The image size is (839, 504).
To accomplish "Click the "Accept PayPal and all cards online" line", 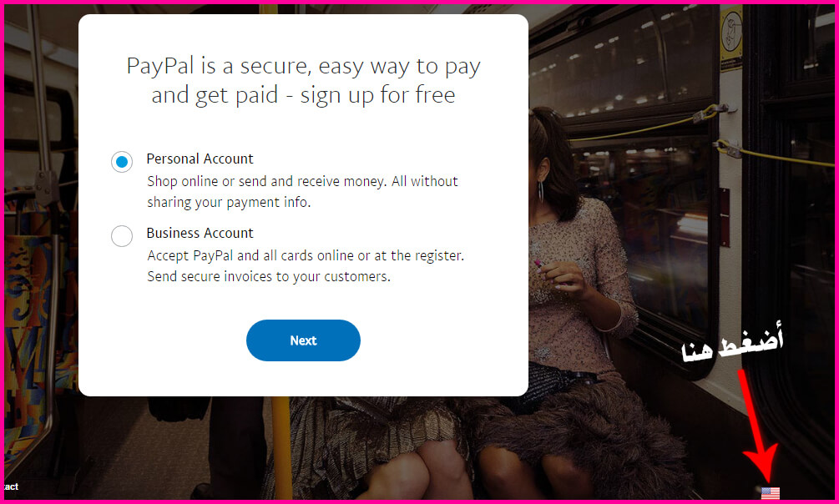I will click(306, 255).
